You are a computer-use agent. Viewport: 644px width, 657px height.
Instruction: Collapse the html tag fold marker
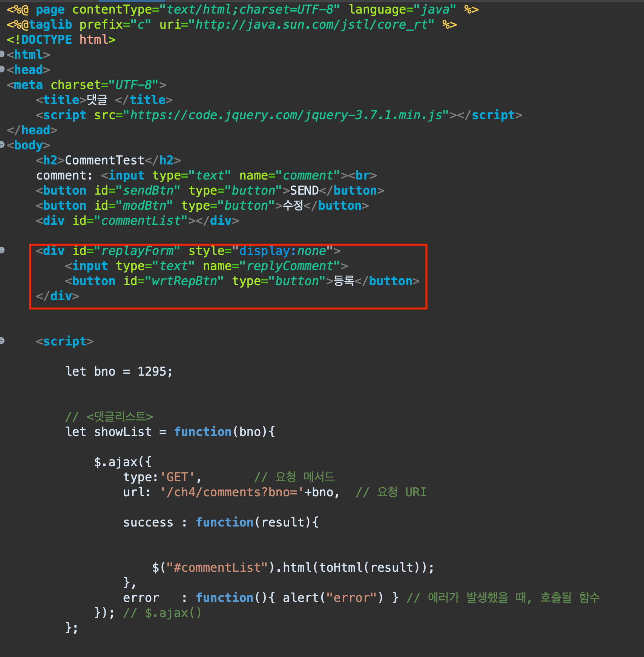coord(2,54)
